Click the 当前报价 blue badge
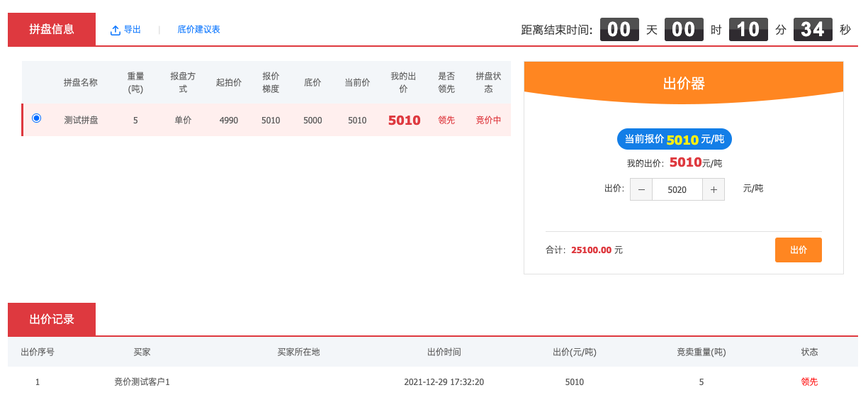This screenshot has width=868, height=412. (x=674, y=139)
